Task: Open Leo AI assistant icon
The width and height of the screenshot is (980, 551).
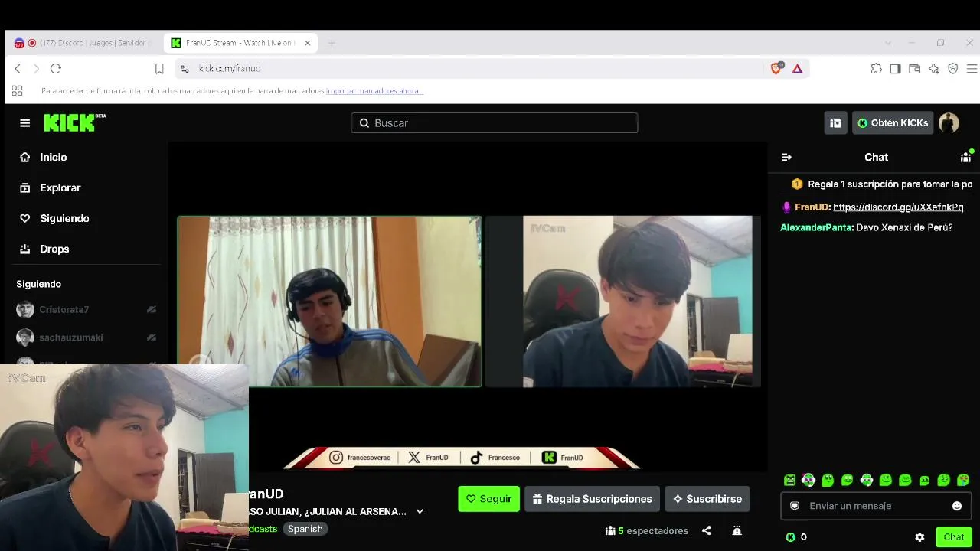Action: [x=933, y=69]
